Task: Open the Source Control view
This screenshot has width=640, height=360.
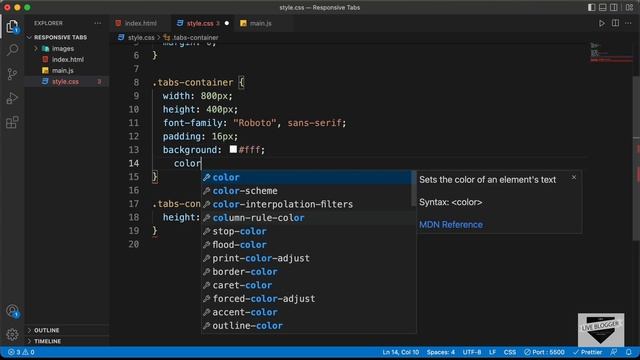Action: pyautogui.click(x=12, y=74)
